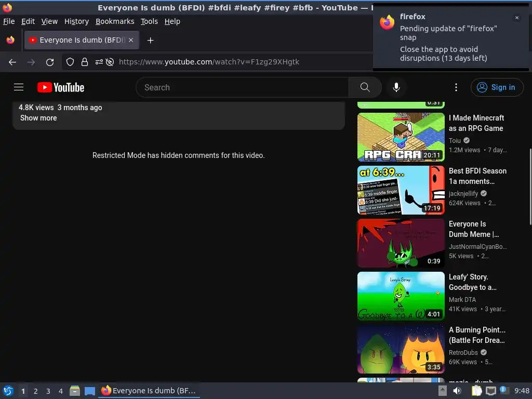
Task: Open the Edit menu
Action: click(x=28, y=21)
